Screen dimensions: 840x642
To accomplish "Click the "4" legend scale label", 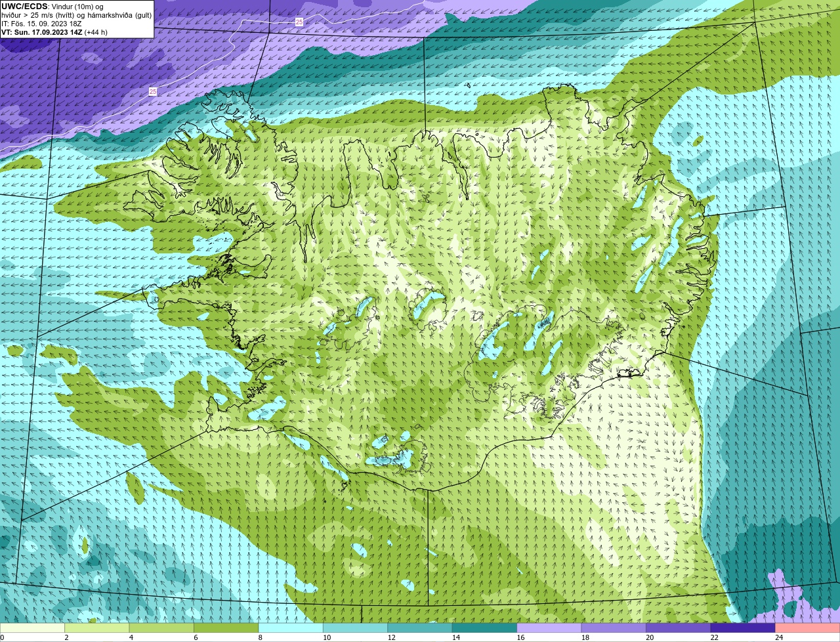I will point(131,637).
